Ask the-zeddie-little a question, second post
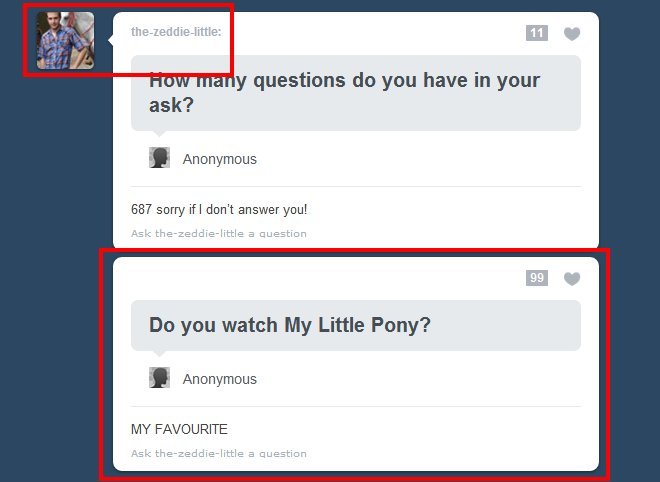This screenshot has height=482, width=660. coord(218,453)
